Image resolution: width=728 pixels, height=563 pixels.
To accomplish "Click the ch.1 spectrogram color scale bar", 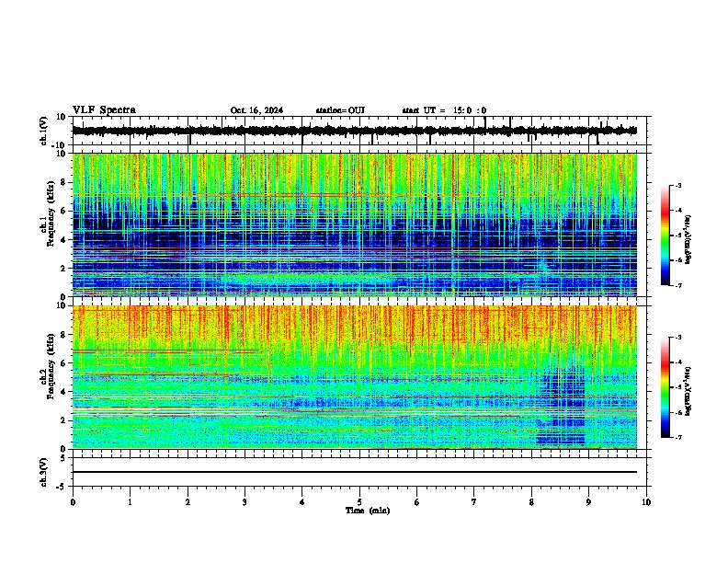I will (665, 236).
